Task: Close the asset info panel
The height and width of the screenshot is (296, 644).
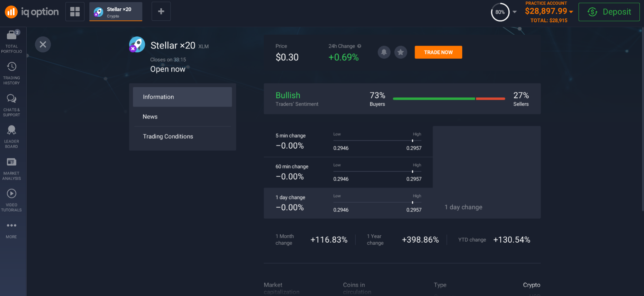Action: 43,44
